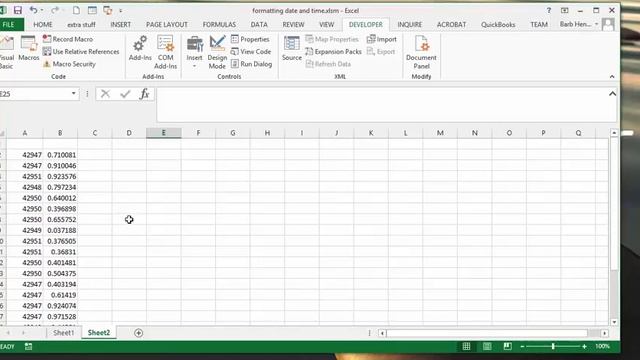Open Excel Help question mark
Viewport: 640px width, 360px height.
click(x=549, y=10)
